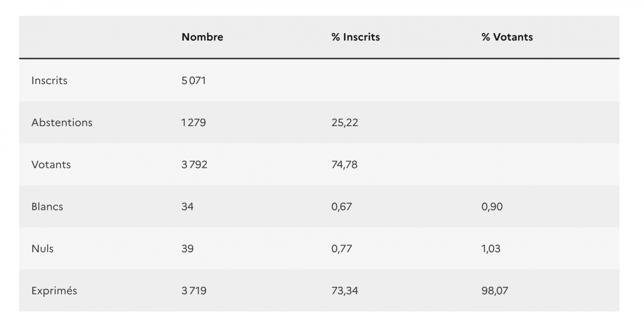Click the "Abstentions" row label

pos(62,122)
